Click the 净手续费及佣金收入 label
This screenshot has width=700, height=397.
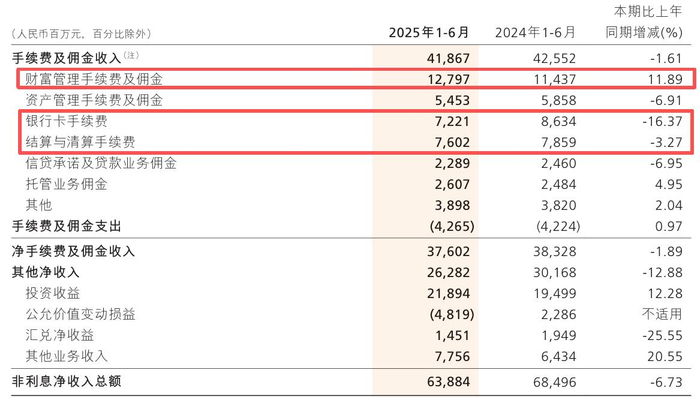[x=73, y=251]
